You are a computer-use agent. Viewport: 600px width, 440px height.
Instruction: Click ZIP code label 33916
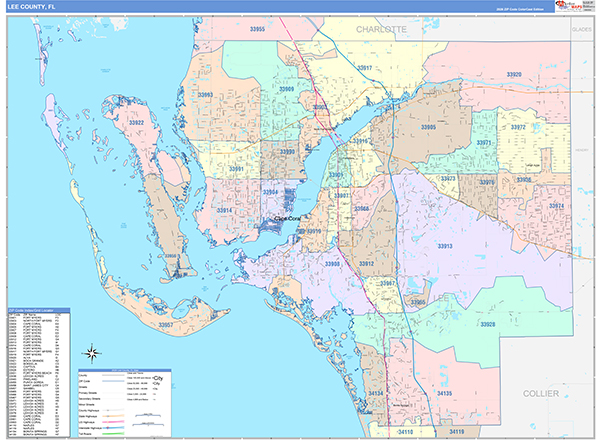360,141
